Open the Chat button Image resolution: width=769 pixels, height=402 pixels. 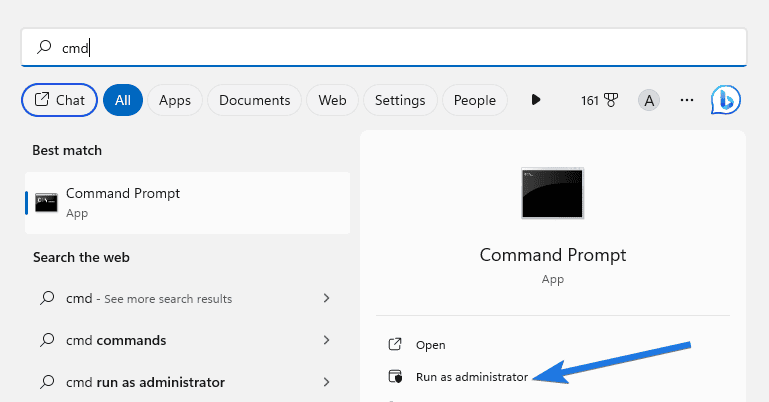(59, 100)
